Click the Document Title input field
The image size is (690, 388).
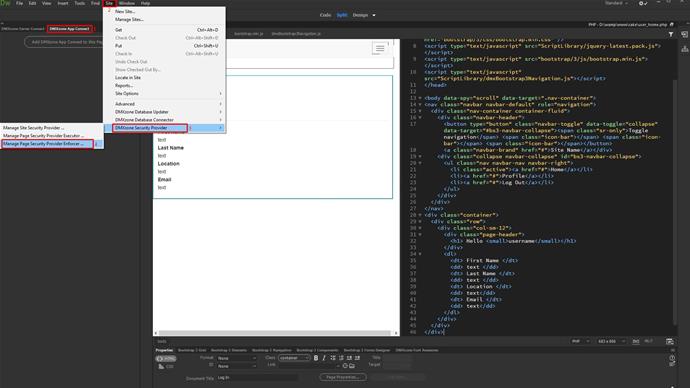tap(257, 377)
